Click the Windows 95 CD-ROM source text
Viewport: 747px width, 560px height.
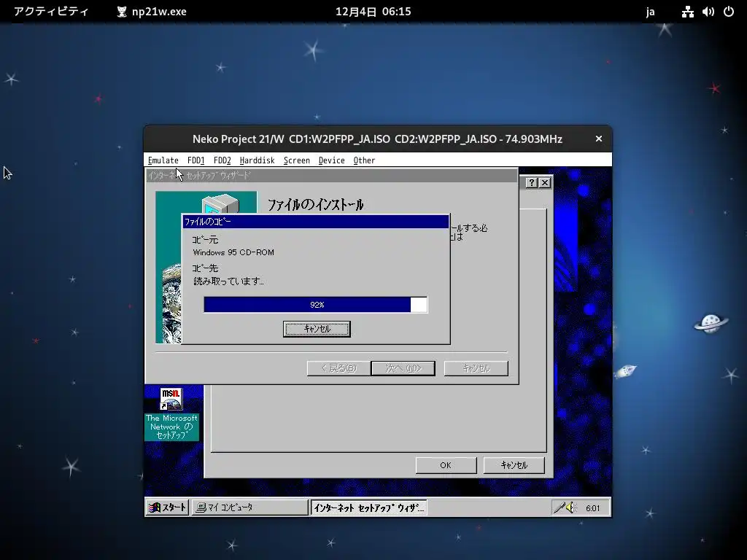tap(233, 252)
